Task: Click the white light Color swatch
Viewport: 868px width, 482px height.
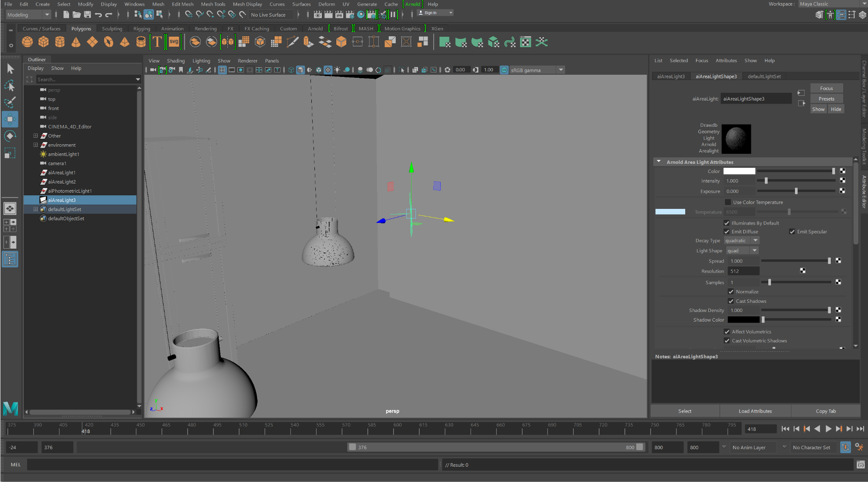Action: [739, 171]
